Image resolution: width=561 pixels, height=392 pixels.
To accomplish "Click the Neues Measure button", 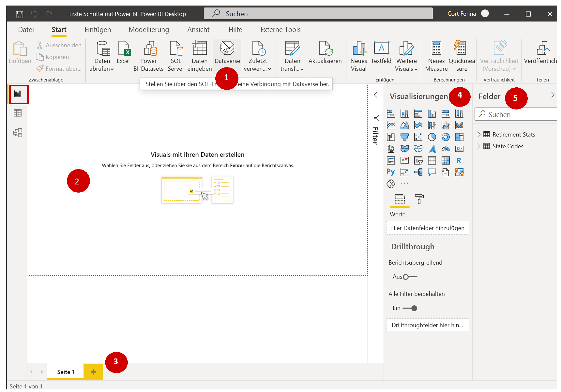I will tap(436, 56).
